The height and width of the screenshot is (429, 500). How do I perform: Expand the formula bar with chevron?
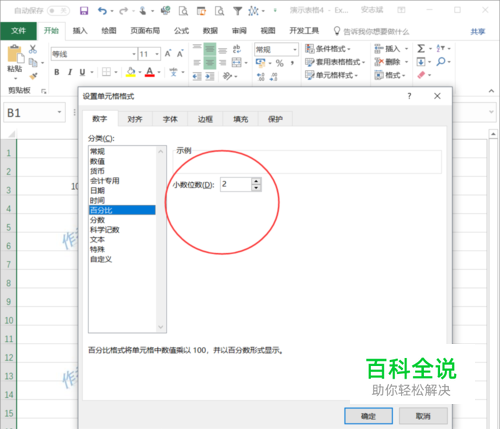coord(491,112)
